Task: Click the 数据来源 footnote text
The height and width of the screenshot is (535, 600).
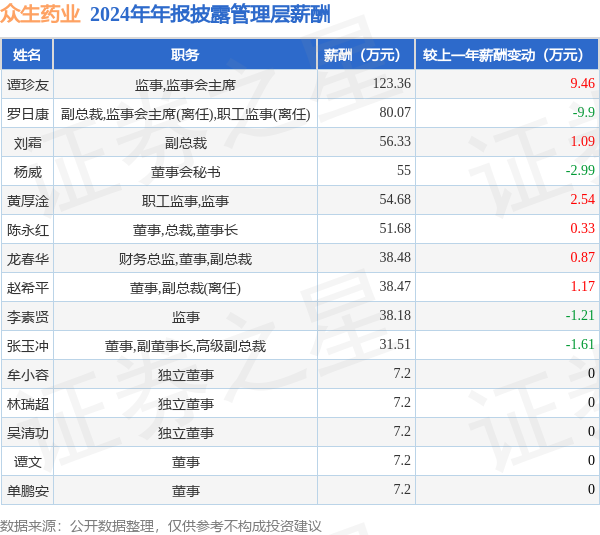Action: click(161, 526)
